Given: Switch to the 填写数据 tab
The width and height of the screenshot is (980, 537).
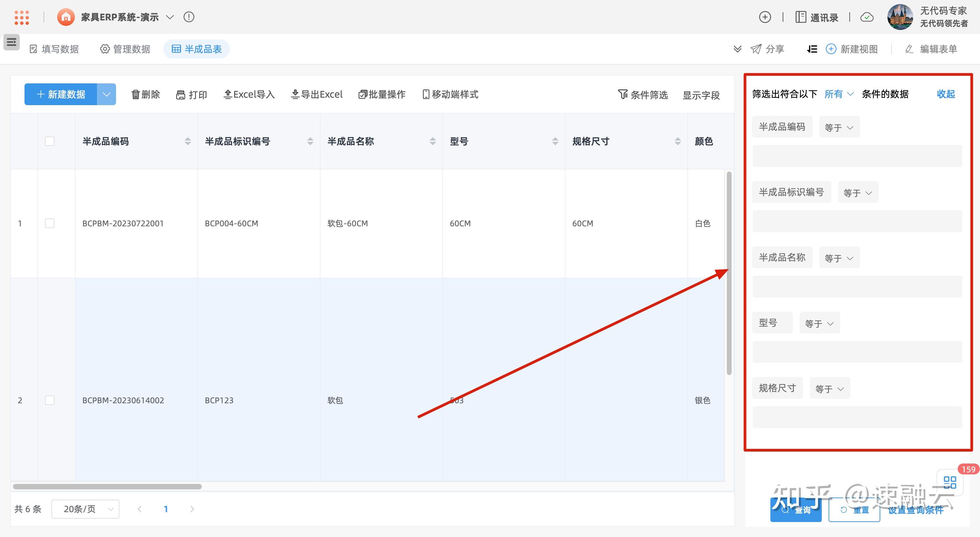Looking at the screenshot, I should click(x=54, y=49).
